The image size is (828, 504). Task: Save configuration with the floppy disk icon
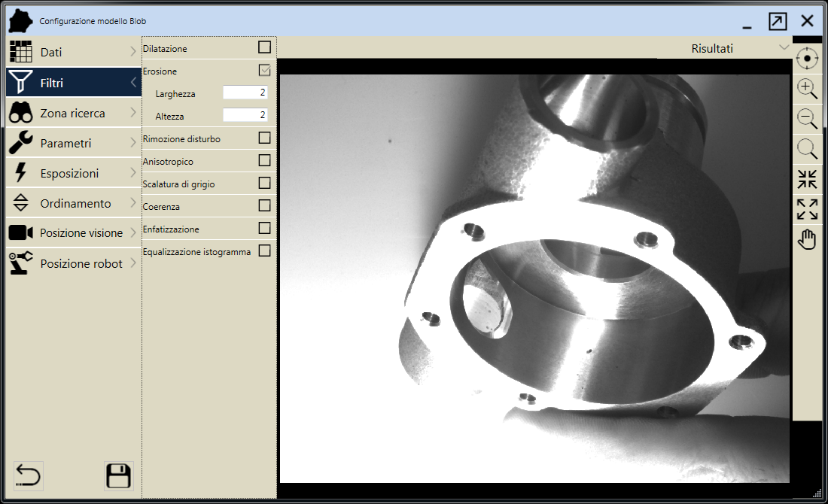point(118,475)
